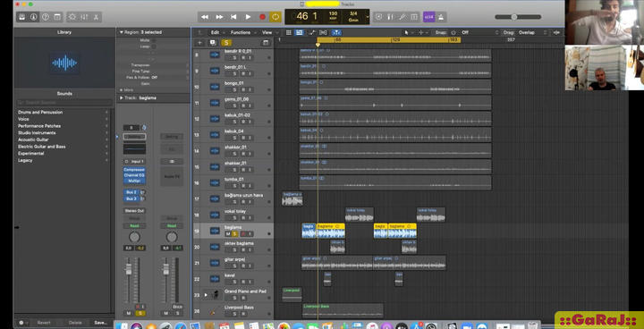Click the Rewind transport button
This screenshot has width=644, height=329.
pyautogui.click(x=205, y=17)
